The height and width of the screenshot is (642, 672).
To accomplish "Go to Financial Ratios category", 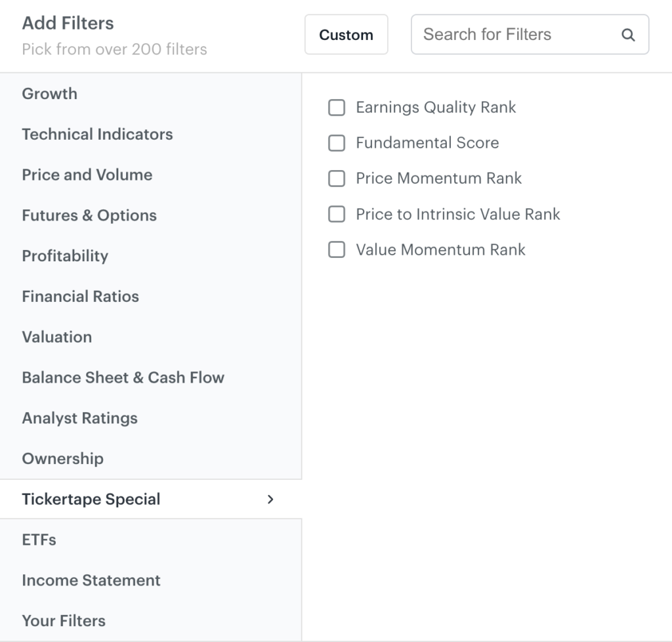I will [x=80, y=297].
